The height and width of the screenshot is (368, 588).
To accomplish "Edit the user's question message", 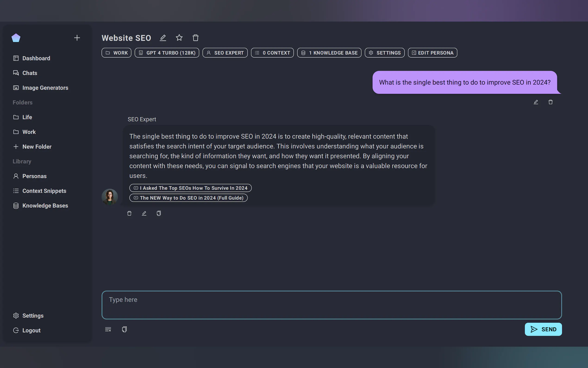I will [536, 102].
